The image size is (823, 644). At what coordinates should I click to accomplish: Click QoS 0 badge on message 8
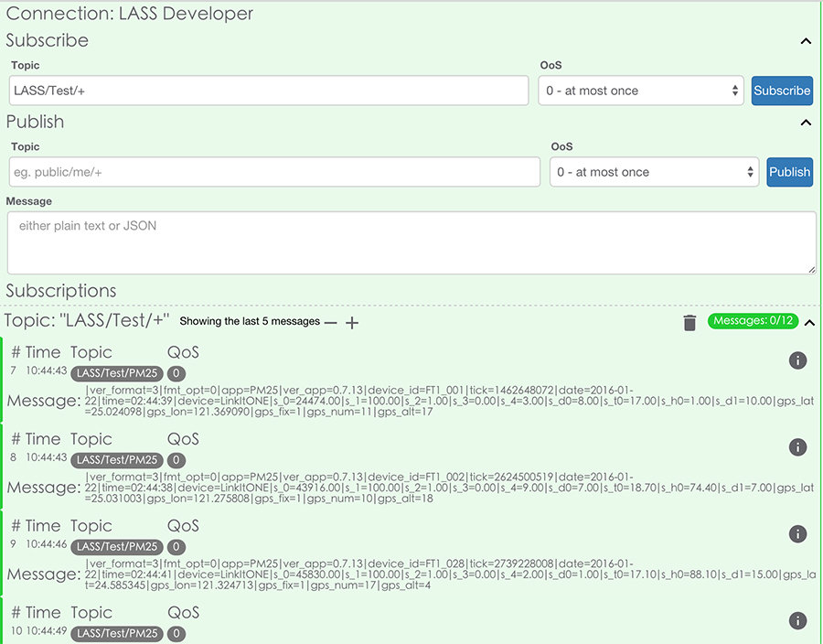click(176, 460)
